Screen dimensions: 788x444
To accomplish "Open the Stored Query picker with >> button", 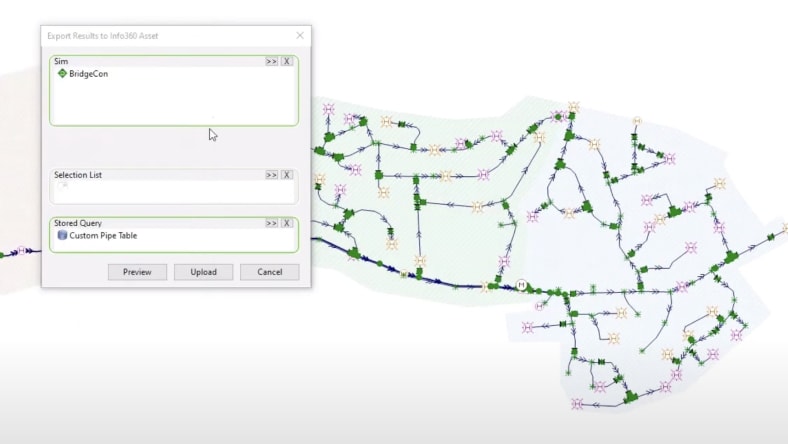I will pos(271,224).
